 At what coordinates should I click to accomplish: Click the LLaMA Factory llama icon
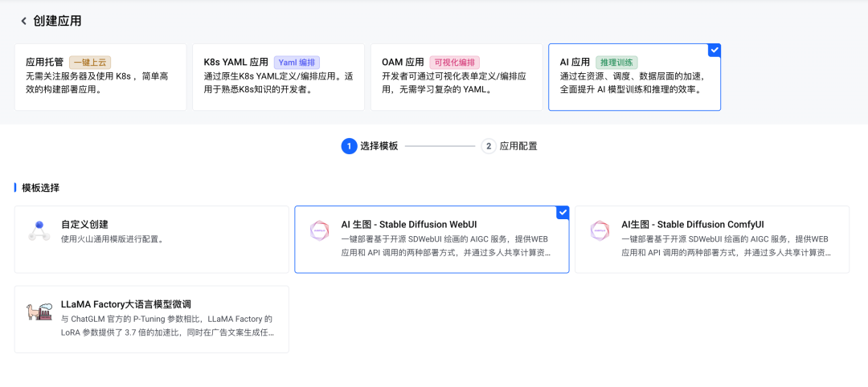[x=39, y=312]
